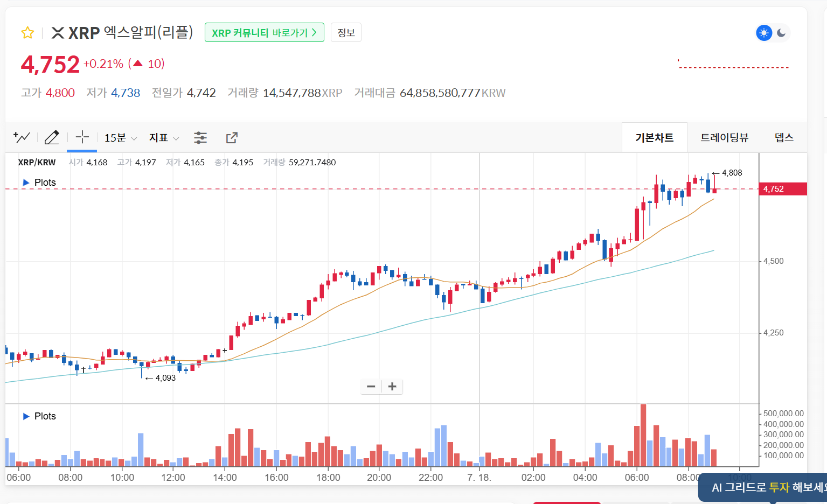Click the +0.21% change indicator
This screenshot has height=504, width=827.
pyautogui.click(x=103, y=64)
